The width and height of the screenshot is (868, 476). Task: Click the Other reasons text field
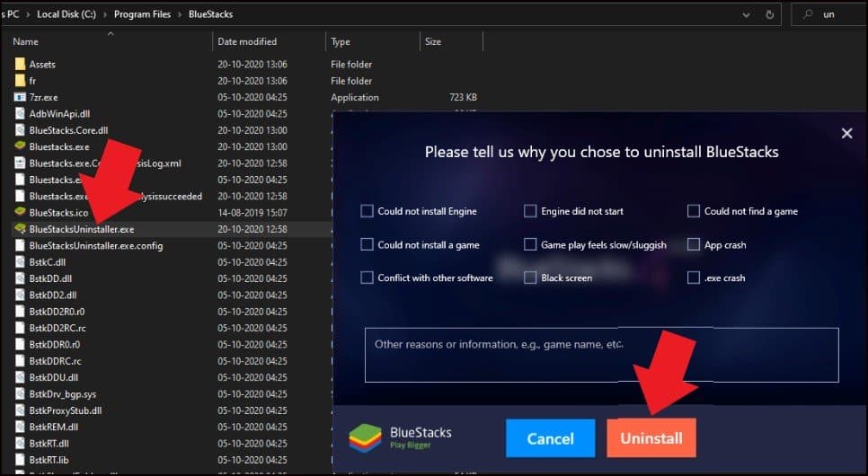(600, 356)
